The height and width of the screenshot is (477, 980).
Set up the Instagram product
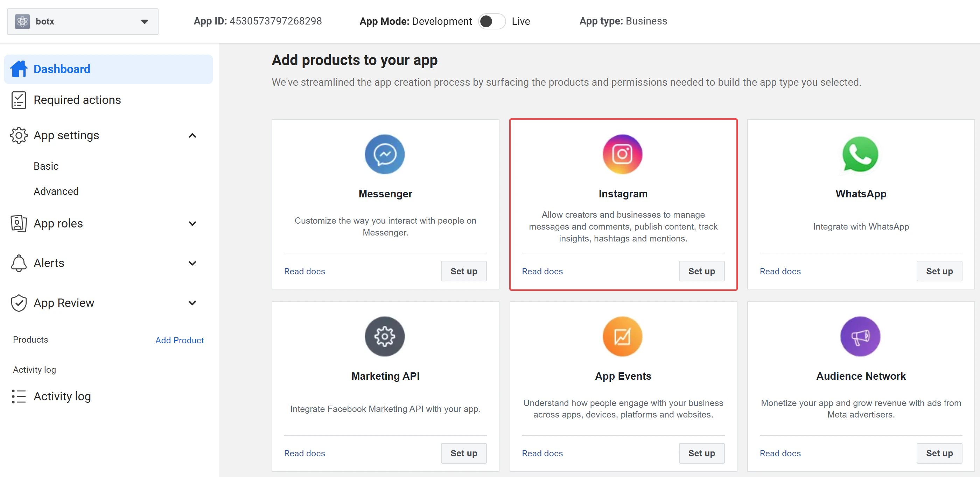pos(701,271)
